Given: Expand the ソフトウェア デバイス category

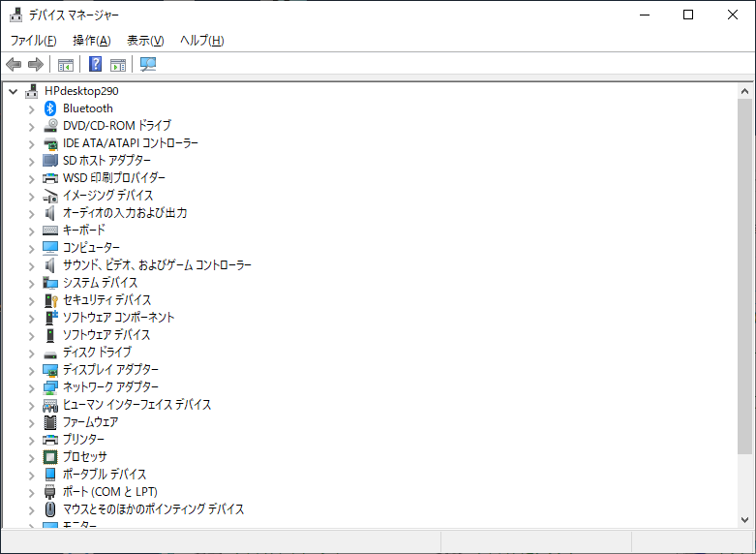Looking at the screenshot, I should pos(31,335).
